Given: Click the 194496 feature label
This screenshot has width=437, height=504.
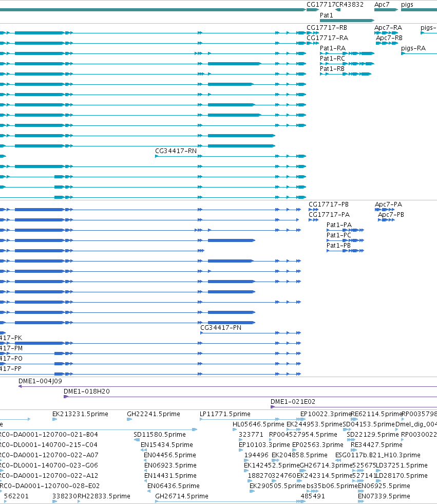Looking at the screenshot, I should coord(256,455).
